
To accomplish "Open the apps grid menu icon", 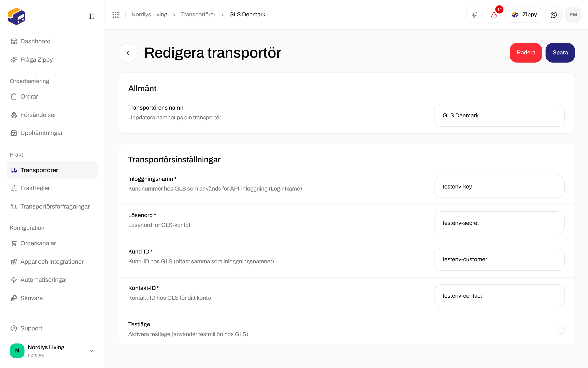I will click(115, 15).
